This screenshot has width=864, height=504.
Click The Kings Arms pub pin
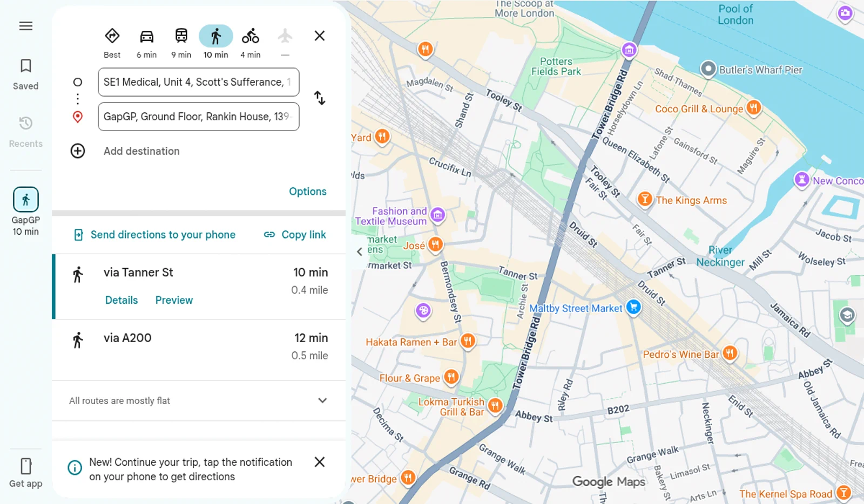[645, 199]
